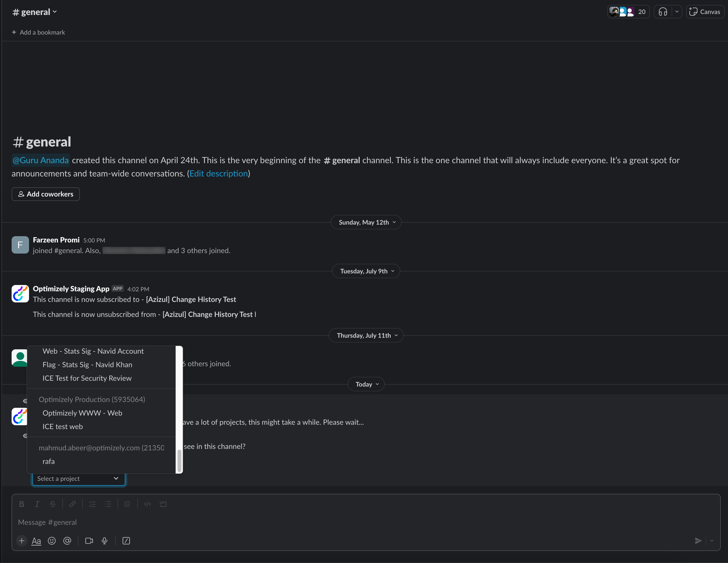728x563 pixels.
Task: Open the Tuesday, July 9th date menu
Action: (366, 271)
